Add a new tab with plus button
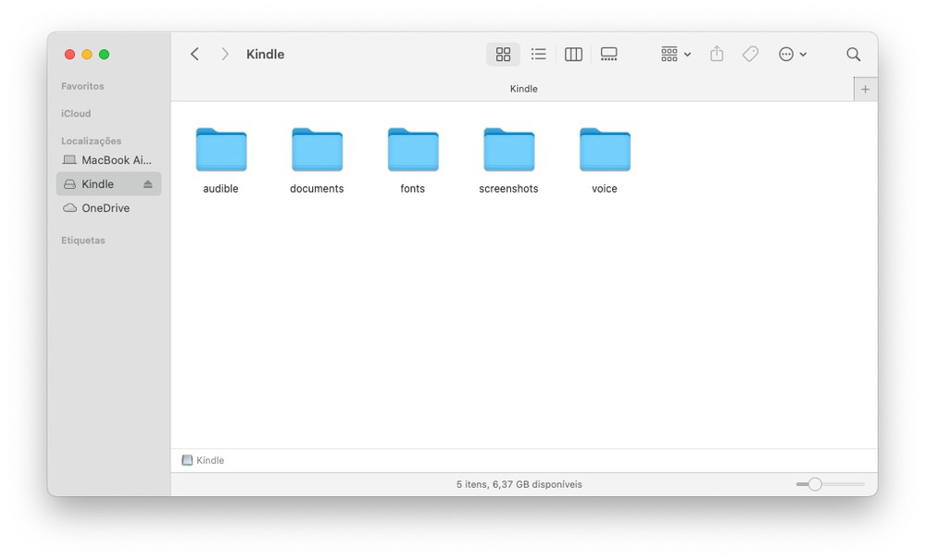This screenshot has height=560, width=926. pos(865,89)
